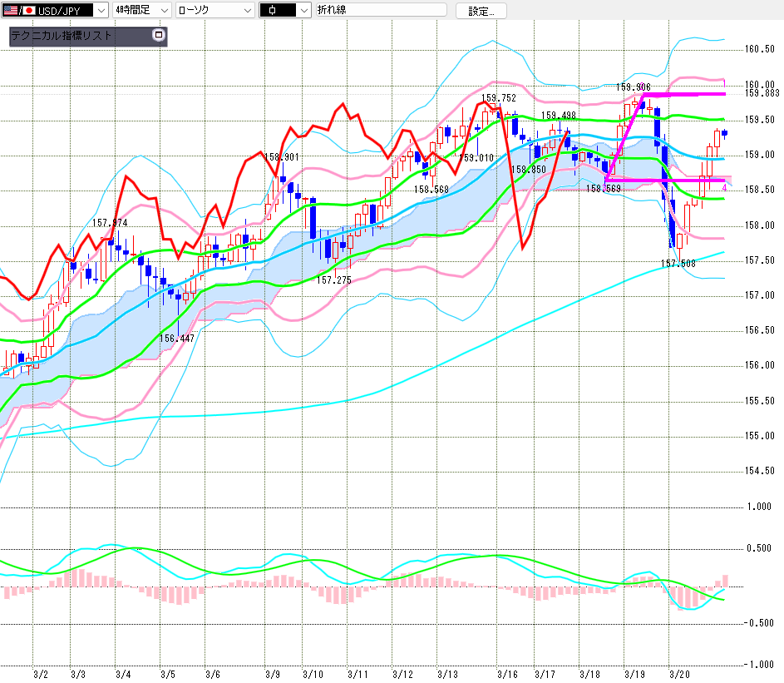Click the 160.00 level on price axis
784x683 pixels.
click(760, 84)
